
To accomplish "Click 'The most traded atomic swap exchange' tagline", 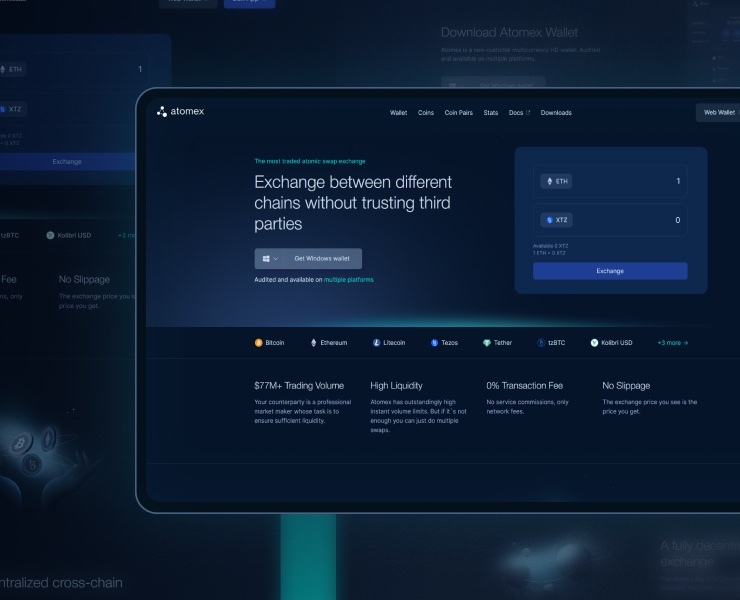I will [x=310, y=161].
